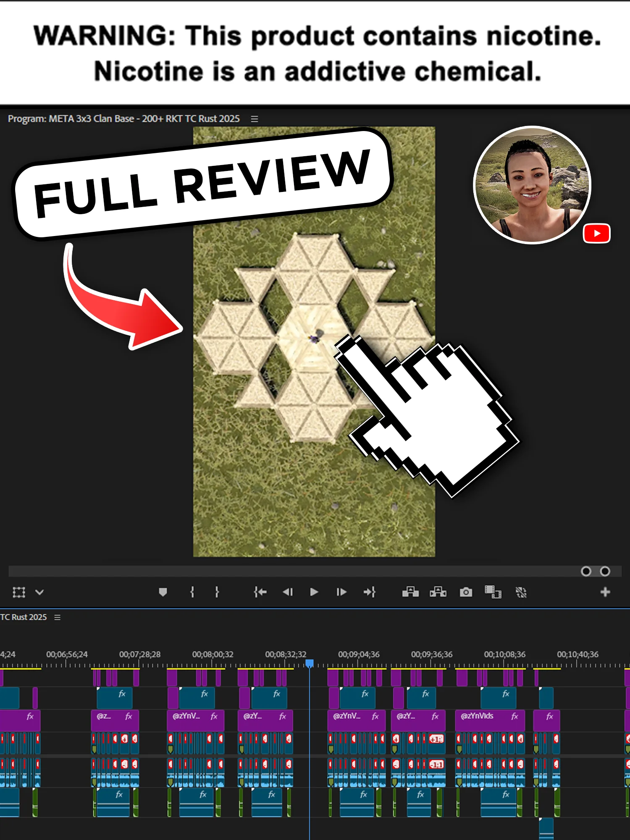Screen dimensions: 630x840
Task: Click the ruler at timecode 00;10;40;36
Action: click(577, 654)
